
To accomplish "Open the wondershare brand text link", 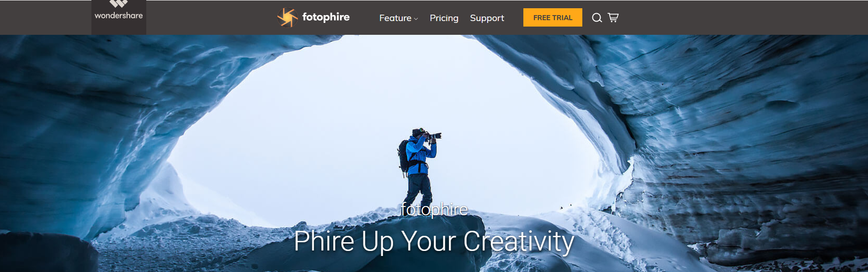I will click(118, 16).
